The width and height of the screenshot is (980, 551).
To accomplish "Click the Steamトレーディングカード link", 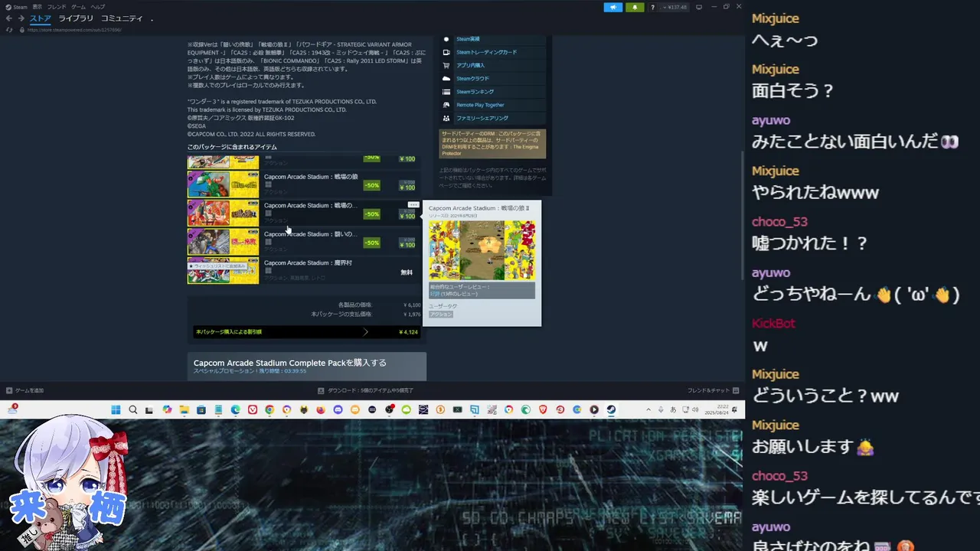I will point(486,52).
